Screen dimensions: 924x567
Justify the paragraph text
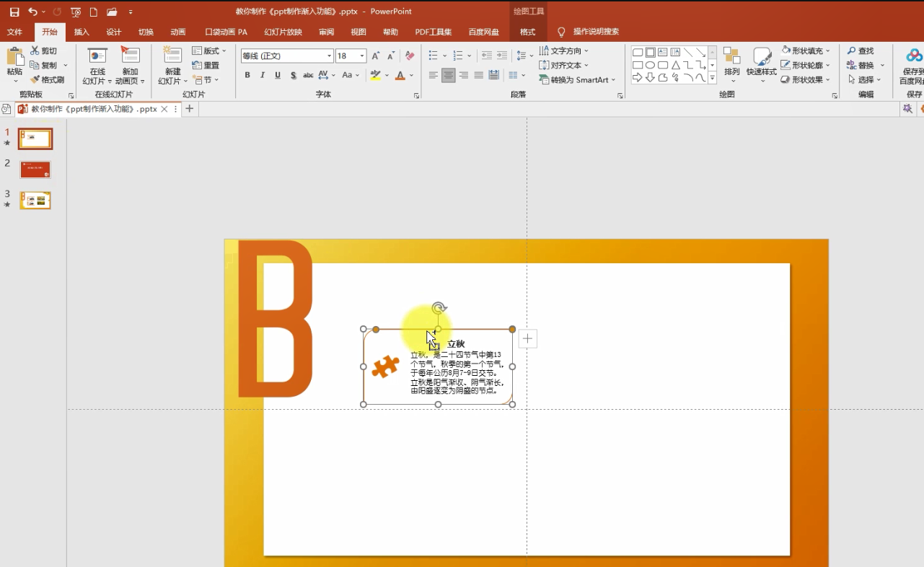click(479, 75)
